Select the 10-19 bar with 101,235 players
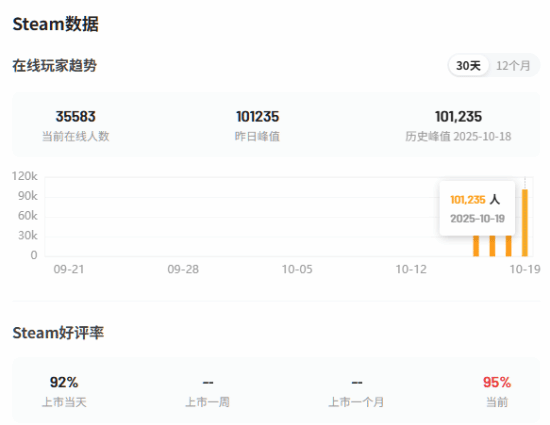 [x=525, y=223]
